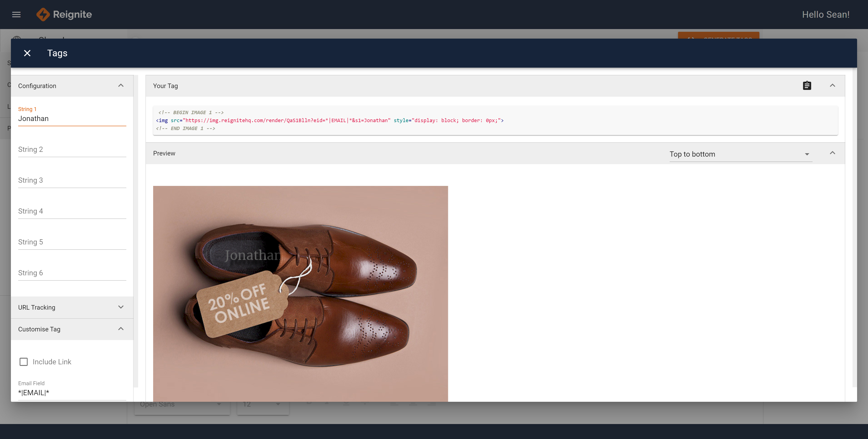Focus the String 3 input field
The image size is (868, 439).
[72, 180]
